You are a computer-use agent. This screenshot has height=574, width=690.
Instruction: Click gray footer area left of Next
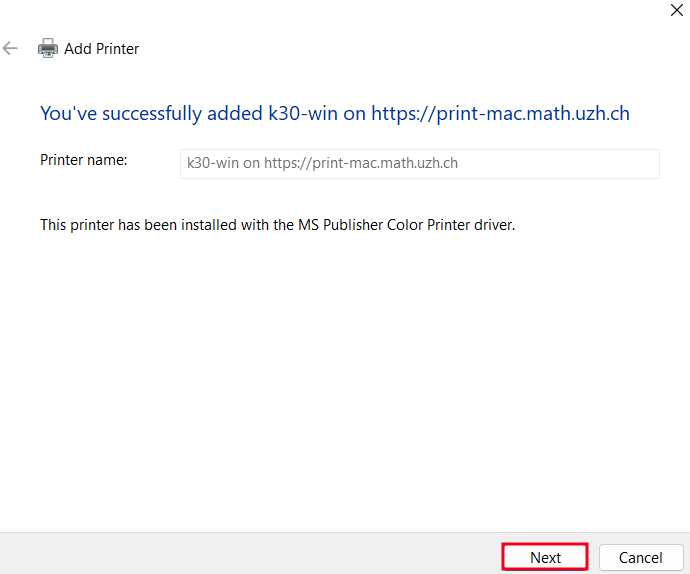coord(251,554)
